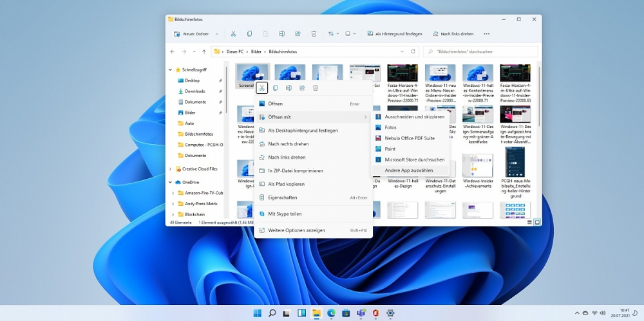Choose Mit Skype teilen
Viewport: 644px width, 321px height.
tap(313, 214)
